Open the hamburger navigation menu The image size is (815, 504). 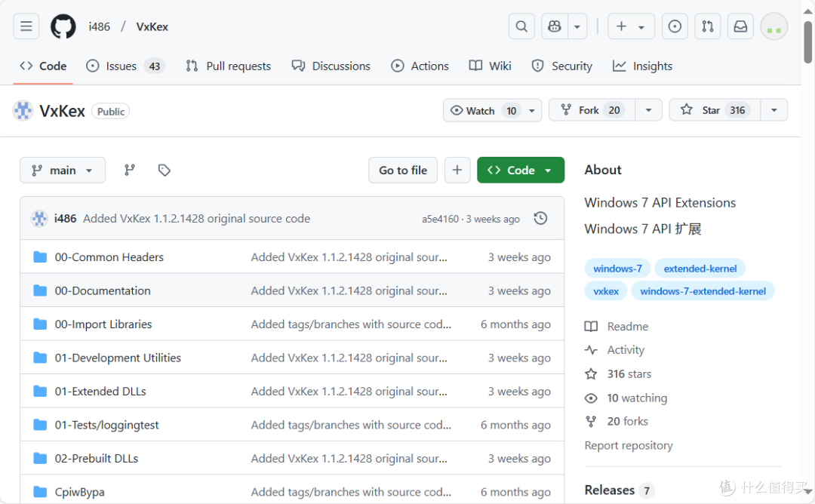pyautogui.click(x=26, y=26)
